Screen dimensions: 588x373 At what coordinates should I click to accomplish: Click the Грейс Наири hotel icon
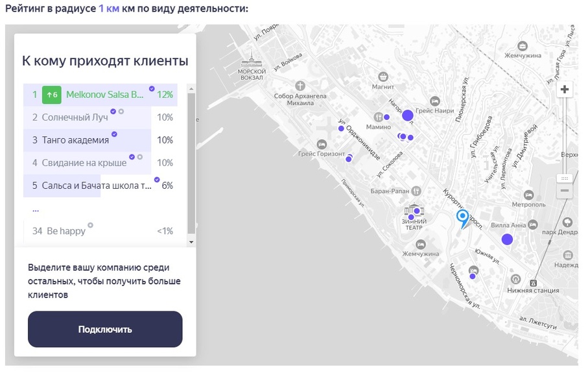coord(434,101)
